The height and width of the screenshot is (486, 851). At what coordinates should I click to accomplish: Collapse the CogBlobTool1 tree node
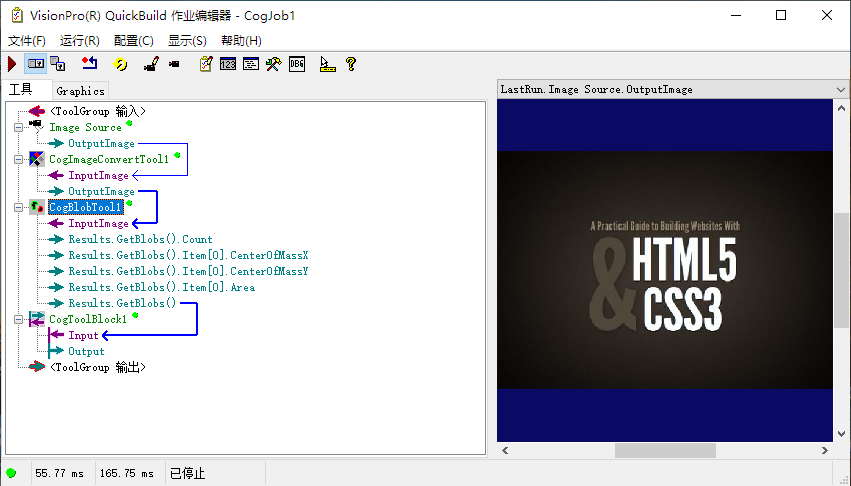tap(18, 207)
